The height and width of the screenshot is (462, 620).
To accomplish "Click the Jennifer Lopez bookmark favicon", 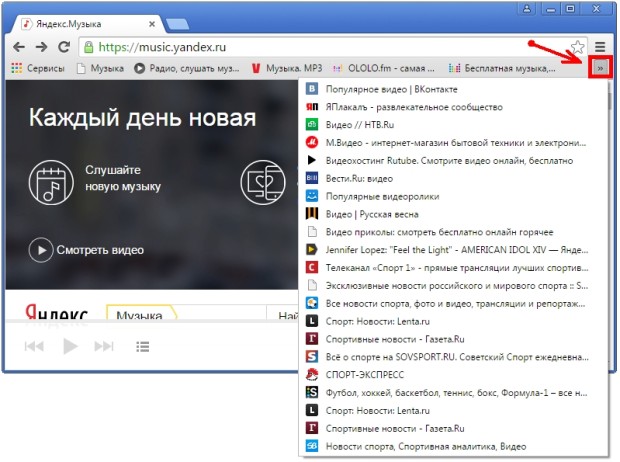I will tap(312, 250).
